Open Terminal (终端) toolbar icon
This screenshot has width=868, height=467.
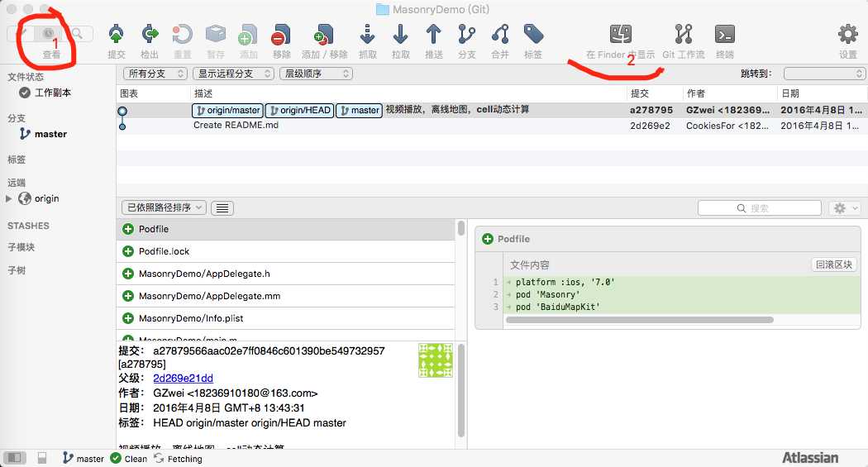725,35
